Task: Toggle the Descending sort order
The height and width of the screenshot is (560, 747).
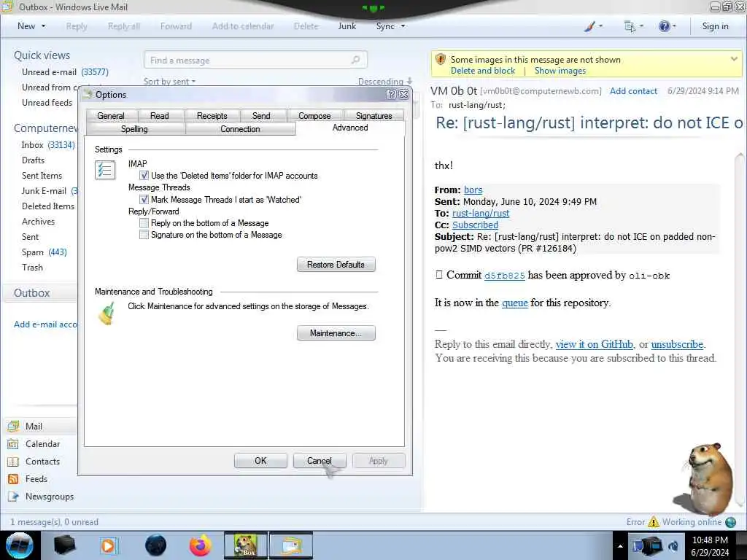Action: 385,82
